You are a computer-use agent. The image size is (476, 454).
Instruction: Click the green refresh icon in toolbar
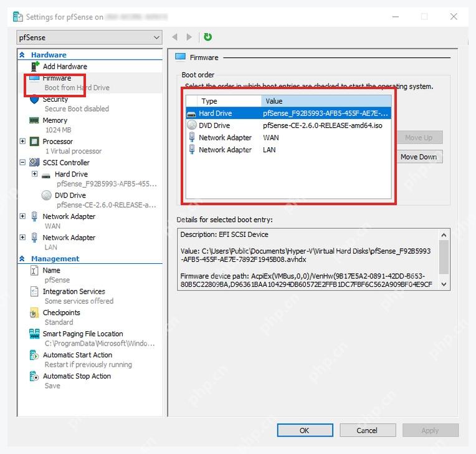(207, 37)
